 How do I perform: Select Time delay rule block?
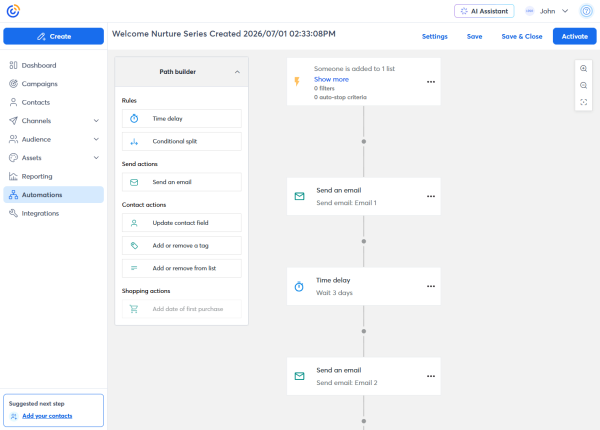click(x=182, y=119)
